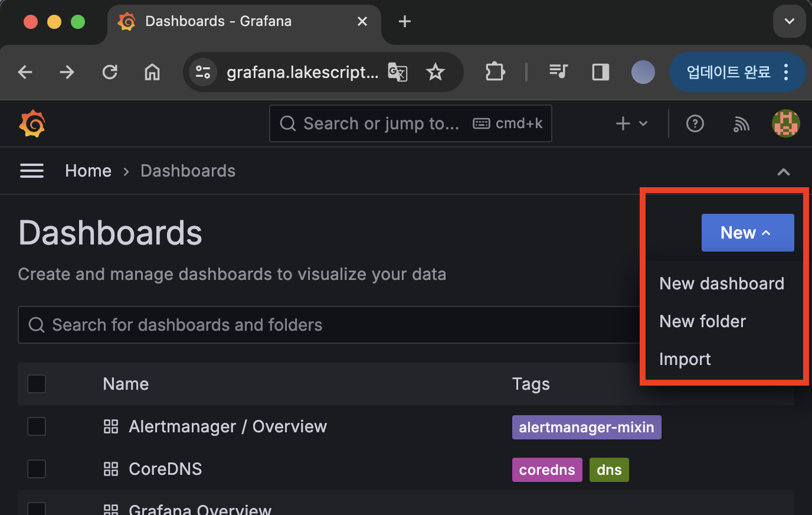Viewport: 812px width, 515px height.
Task: Open the user profile avatar
Action: tap(786, 123)
